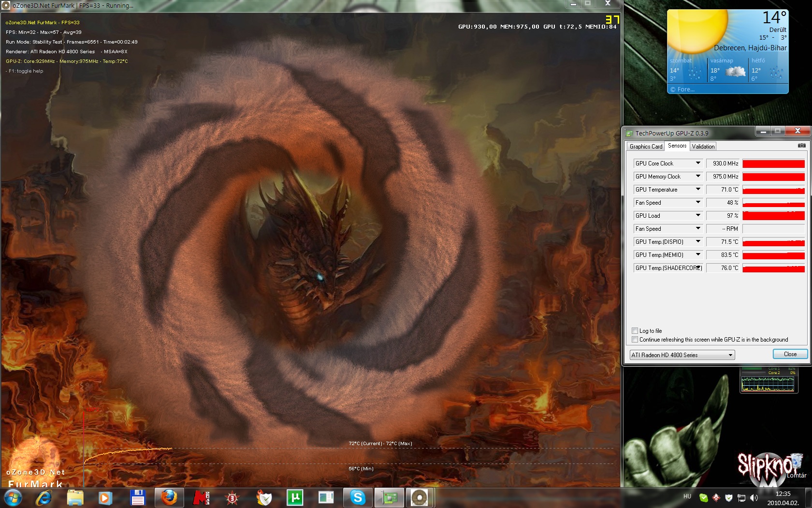Image resolution: width=812 pixels, height=508 pixels.
Task: Take a GPU-Z screenshot with camera icon
Action: coord(801,146)
